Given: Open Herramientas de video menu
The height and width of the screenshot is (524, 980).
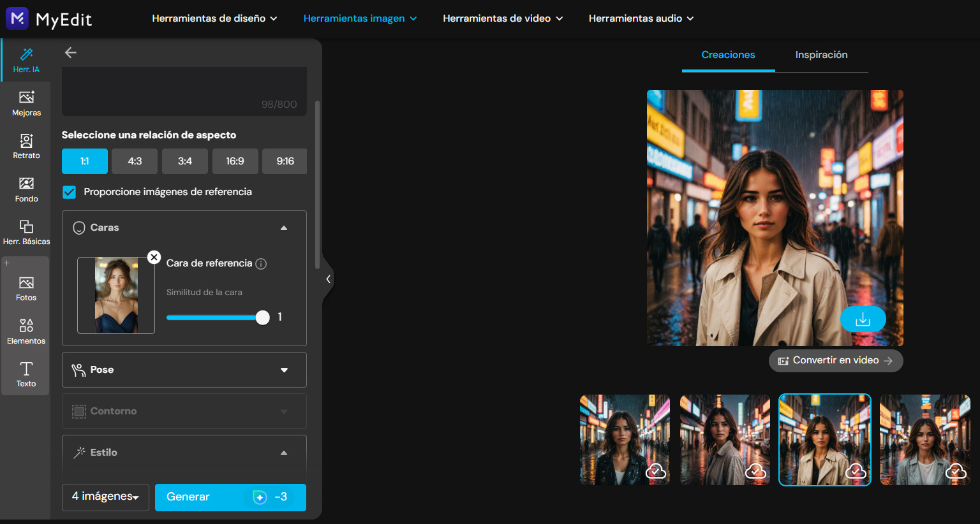Looking at the screenshot, I should click(503, 18).
